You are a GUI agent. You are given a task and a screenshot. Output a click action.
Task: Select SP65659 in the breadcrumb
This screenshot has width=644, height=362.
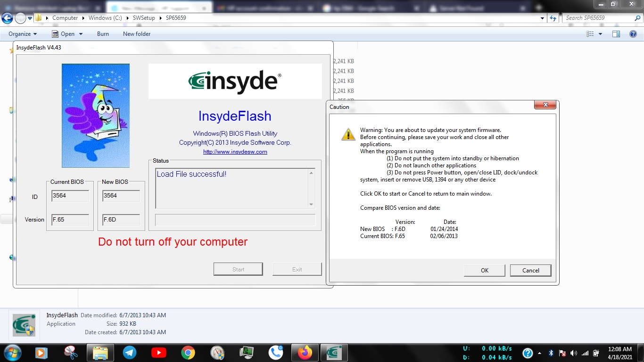177,18
